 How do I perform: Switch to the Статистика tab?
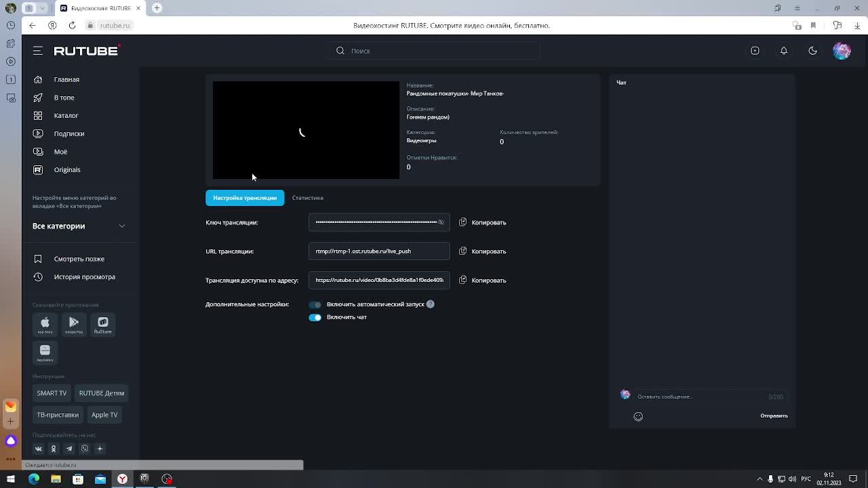[x=307, y=198]
